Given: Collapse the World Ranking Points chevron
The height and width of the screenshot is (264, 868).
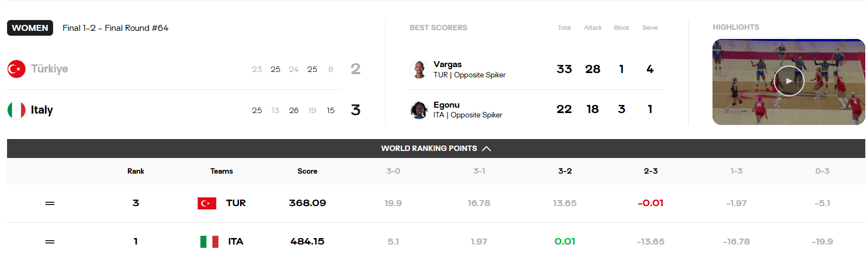Looking at the screenshot, I should click(x=487, y=148).
